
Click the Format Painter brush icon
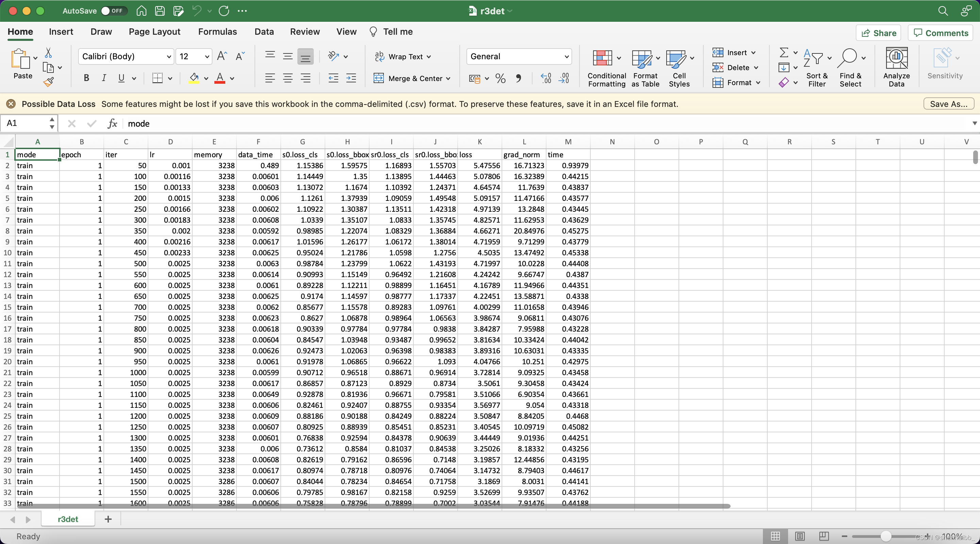coord(48,82)
